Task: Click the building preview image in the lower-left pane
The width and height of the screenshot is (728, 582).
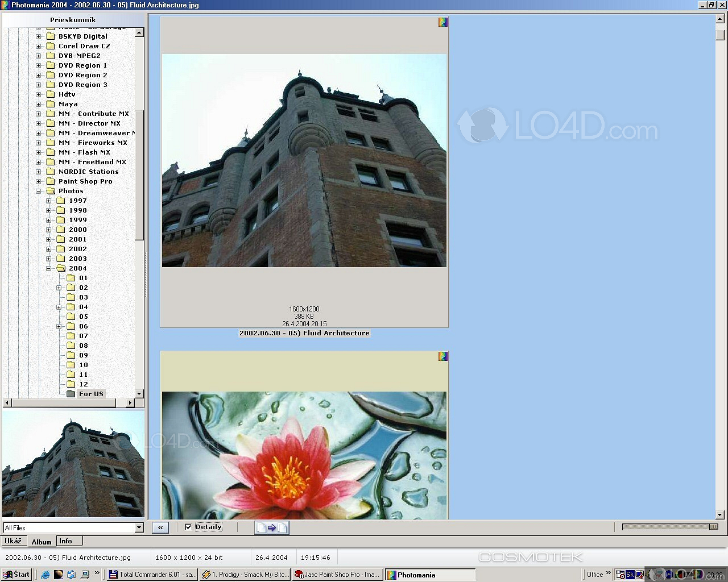Action: click(x=73, y=464)
